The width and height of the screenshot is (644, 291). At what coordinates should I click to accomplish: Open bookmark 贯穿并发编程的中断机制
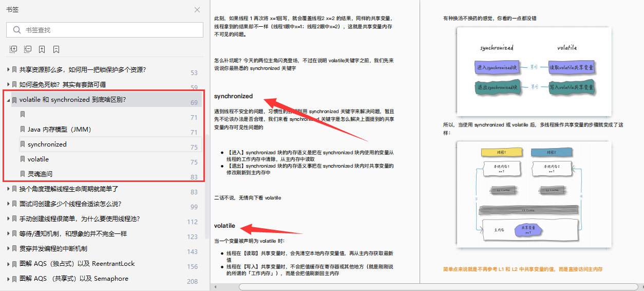coord(53,249)
